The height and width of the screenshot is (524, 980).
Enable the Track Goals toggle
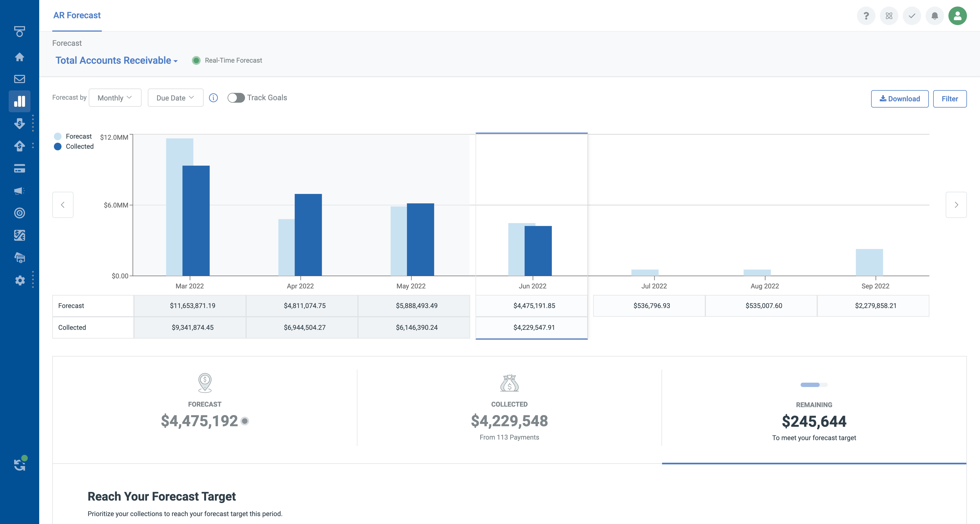(x=236, y=98)
